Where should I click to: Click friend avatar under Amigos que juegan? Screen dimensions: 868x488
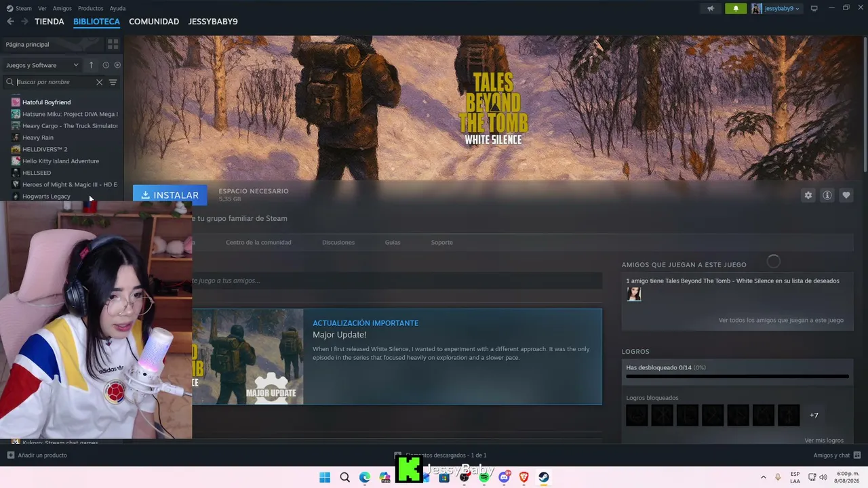click(x=634, y=293)
